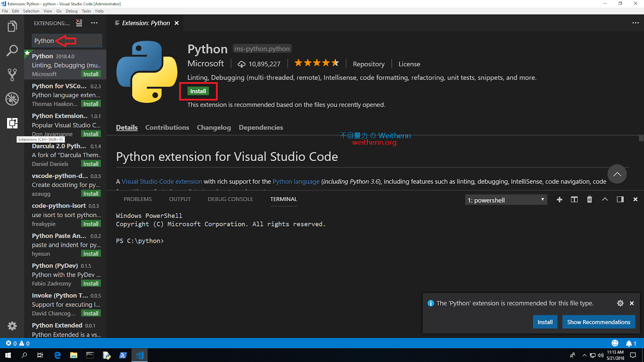Screen dimensions: 644x362
Task: Open the Extensions view icon
Action: coord(12,123)
